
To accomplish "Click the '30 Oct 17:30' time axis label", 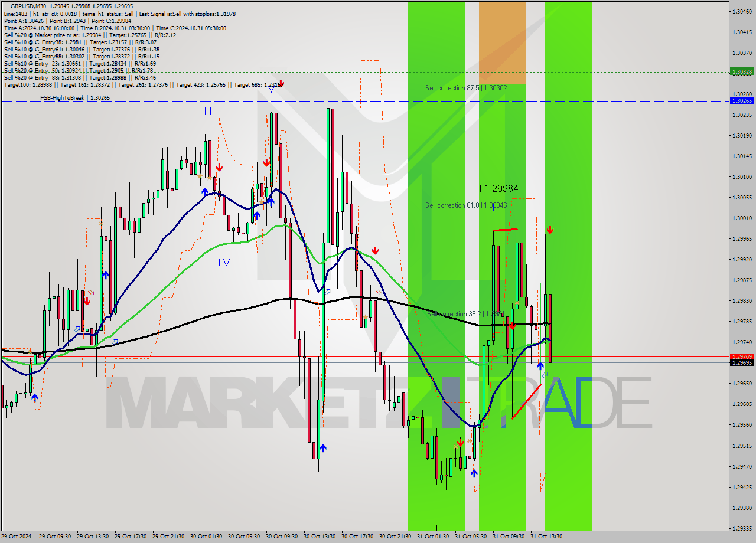I will (357, 537).
